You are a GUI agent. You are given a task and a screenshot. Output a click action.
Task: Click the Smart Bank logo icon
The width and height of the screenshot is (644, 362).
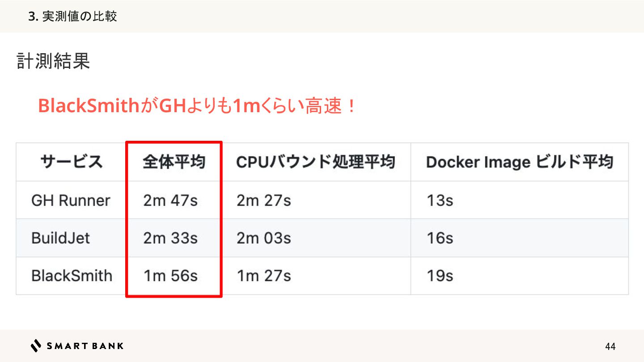coord(36,345)
